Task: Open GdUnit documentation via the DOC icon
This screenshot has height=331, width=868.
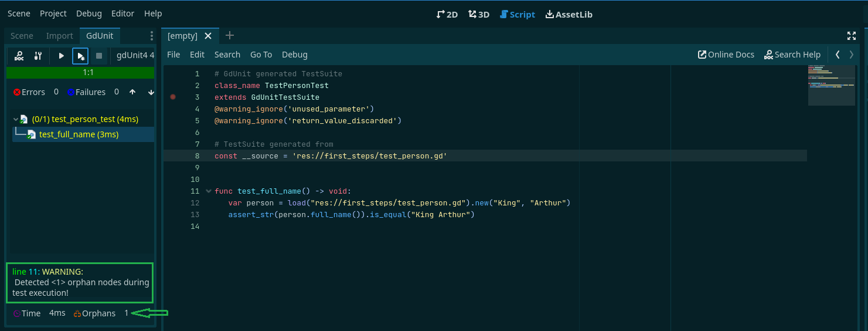Action: pyautogui.click(x=19, y=56)
